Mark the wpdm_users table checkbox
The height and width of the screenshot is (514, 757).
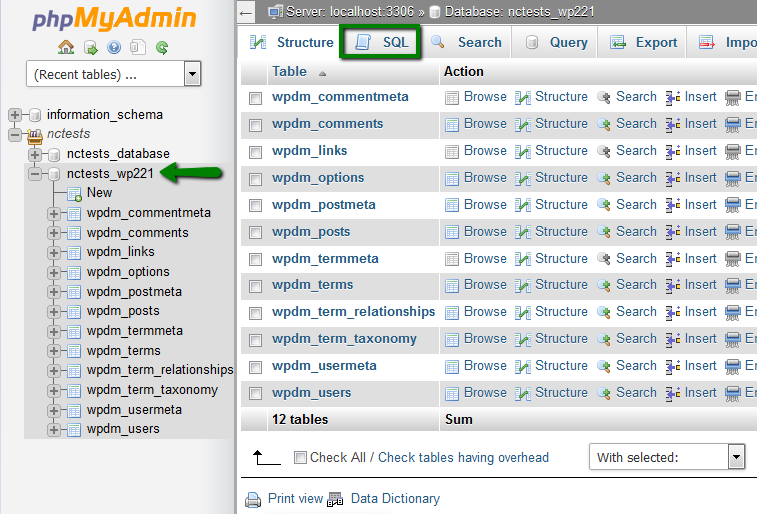pos(255,394)
